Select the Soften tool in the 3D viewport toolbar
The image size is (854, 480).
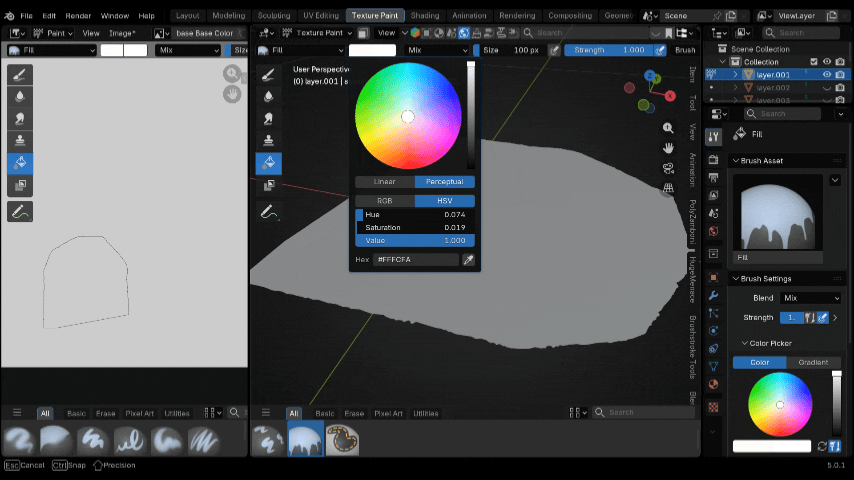click(269, 96)
